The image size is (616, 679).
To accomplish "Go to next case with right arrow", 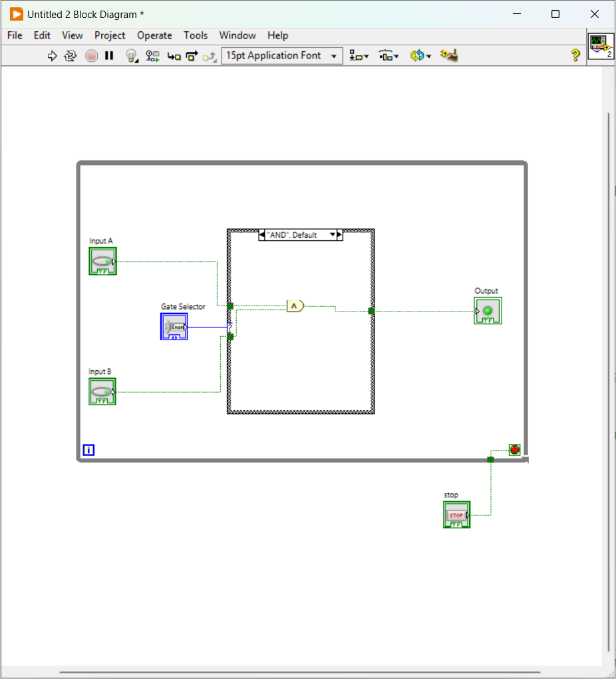I will [x=340, y=235].
